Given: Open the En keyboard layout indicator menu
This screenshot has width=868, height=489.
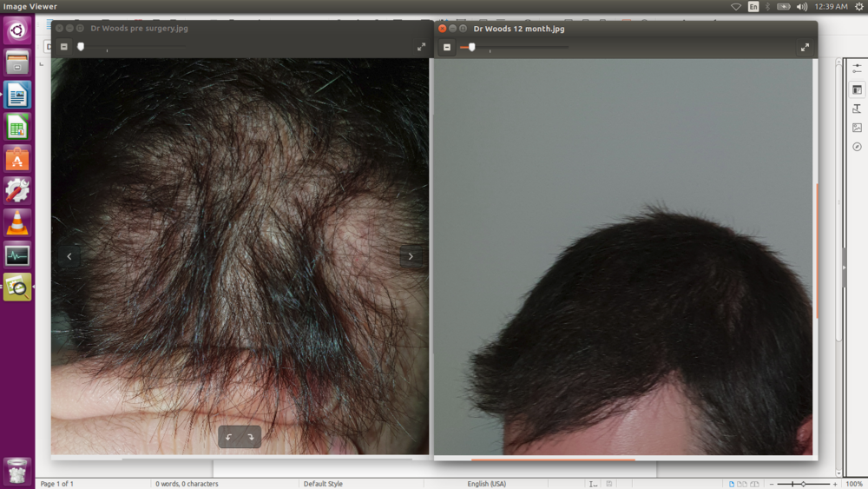Looking at the screenshot, I should click(x=753, y=6).
